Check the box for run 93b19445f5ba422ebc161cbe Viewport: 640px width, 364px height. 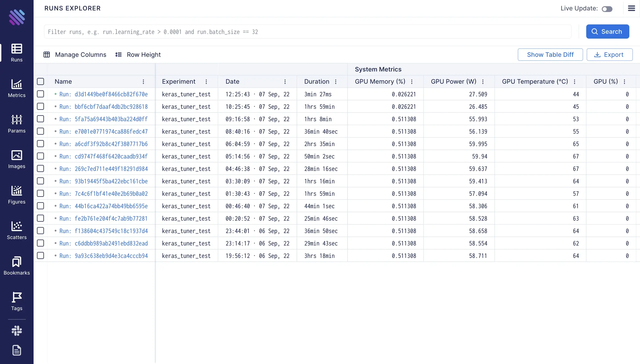pyautogui.click(x=40, y=181)
